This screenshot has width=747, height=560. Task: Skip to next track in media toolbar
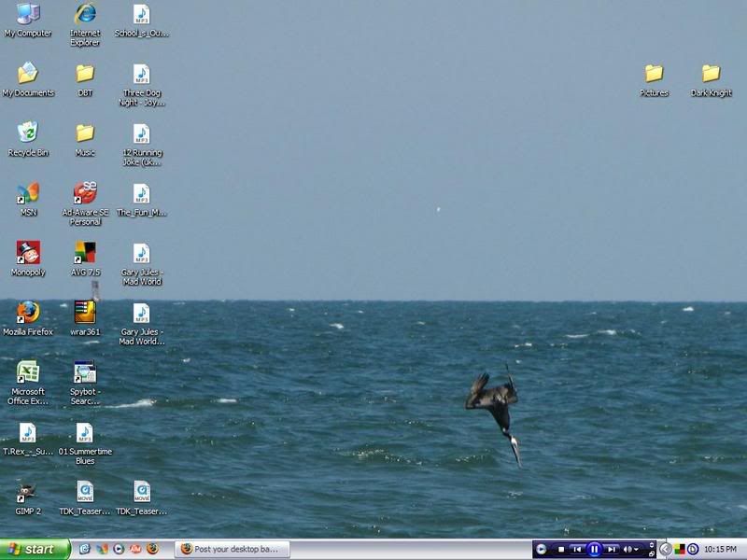pyautogui.click(x=611, y=550)
